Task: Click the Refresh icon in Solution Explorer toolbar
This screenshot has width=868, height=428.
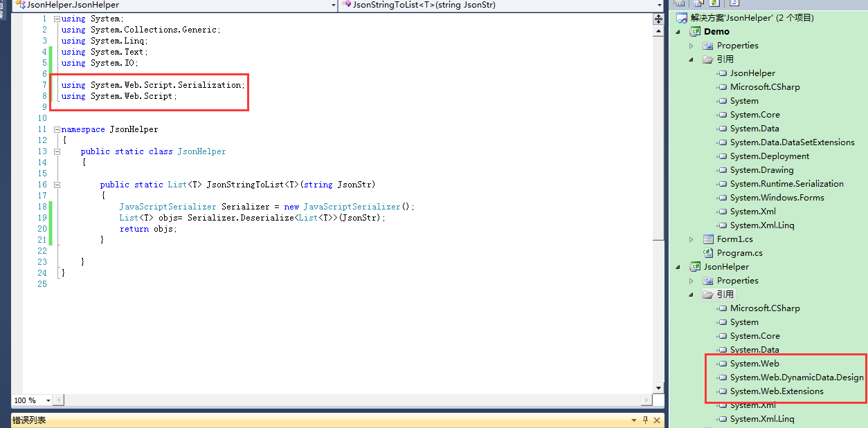Action: [x=715, y=3]
